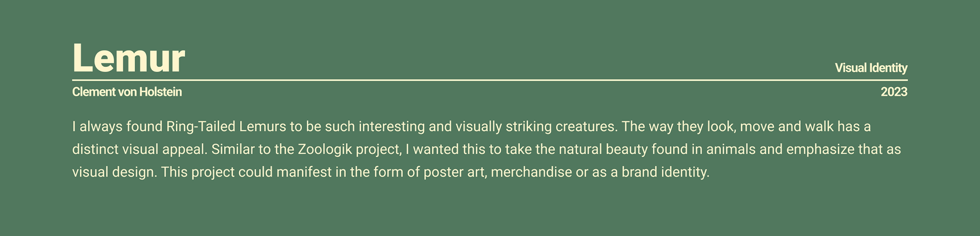Click the phrase "brand identity" ending the paragraph
Viewport: 980px width, 236px height.
click(665, 172)
